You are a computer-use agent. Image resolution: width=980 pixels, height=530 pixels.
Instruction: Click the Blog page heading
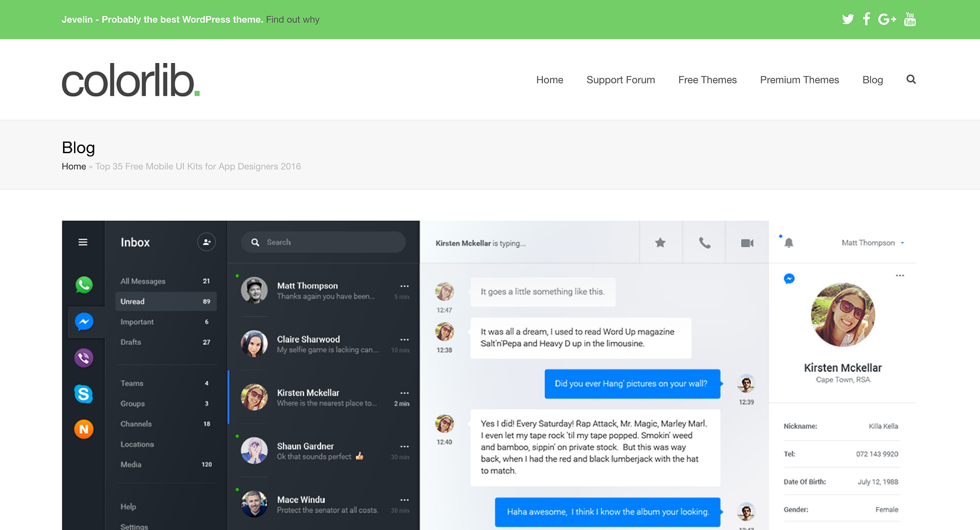[78, 148]
